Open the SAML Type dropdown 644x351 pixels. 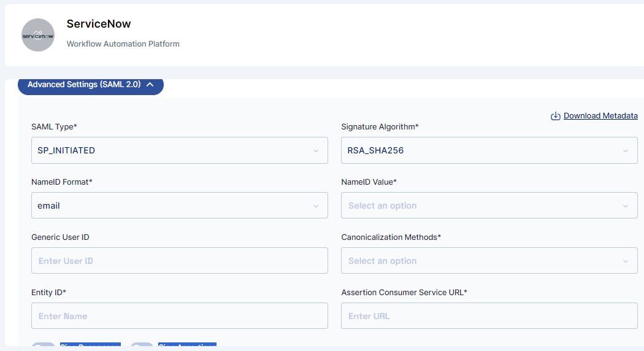[180, 150]
